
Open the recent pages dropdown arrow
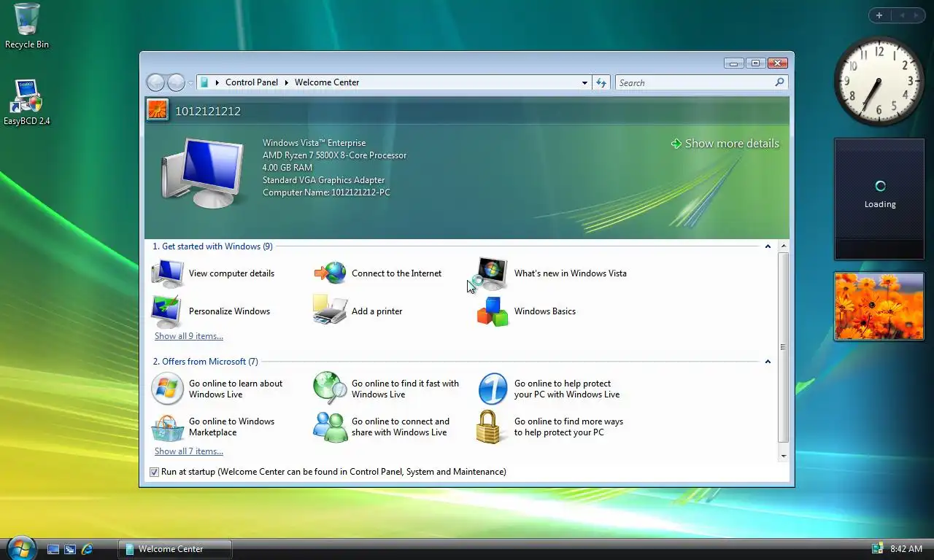pyautogui.click(x=190, y=82)
